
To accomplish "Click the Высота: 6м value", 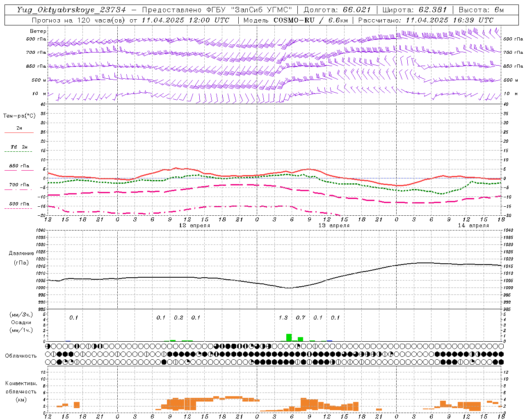I will [x=481, y=10].
